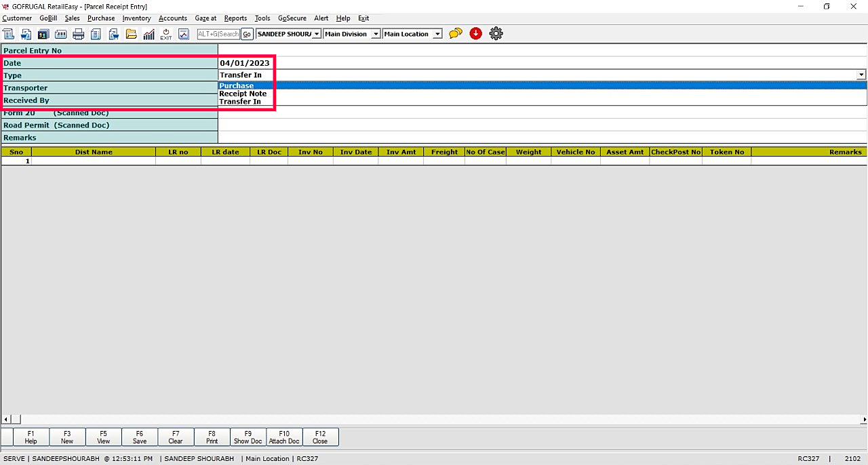The width and height of the screenshot is (868, 465).
Task: Click the Remarks input field
Action: [542, 138]
